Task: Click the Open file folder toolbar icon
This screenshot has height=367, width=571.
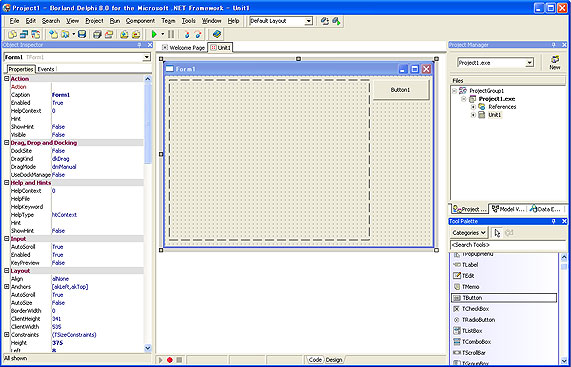Action: [65, 34]
